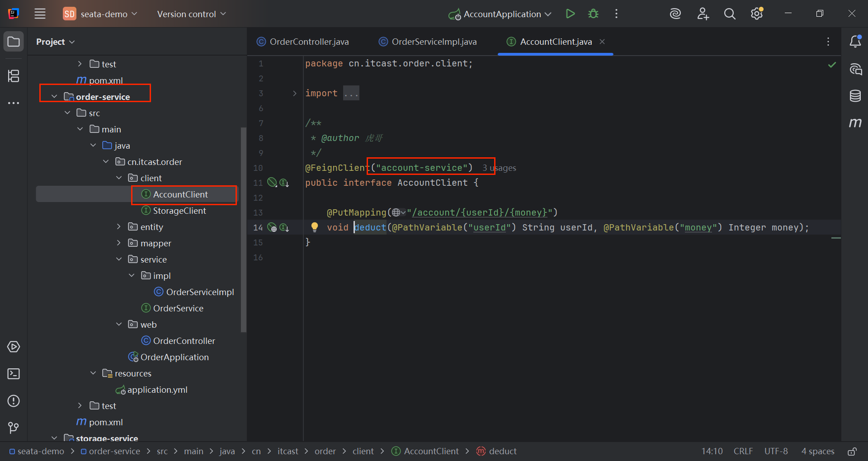Open Version control dropdown

(x=191, y=14)
